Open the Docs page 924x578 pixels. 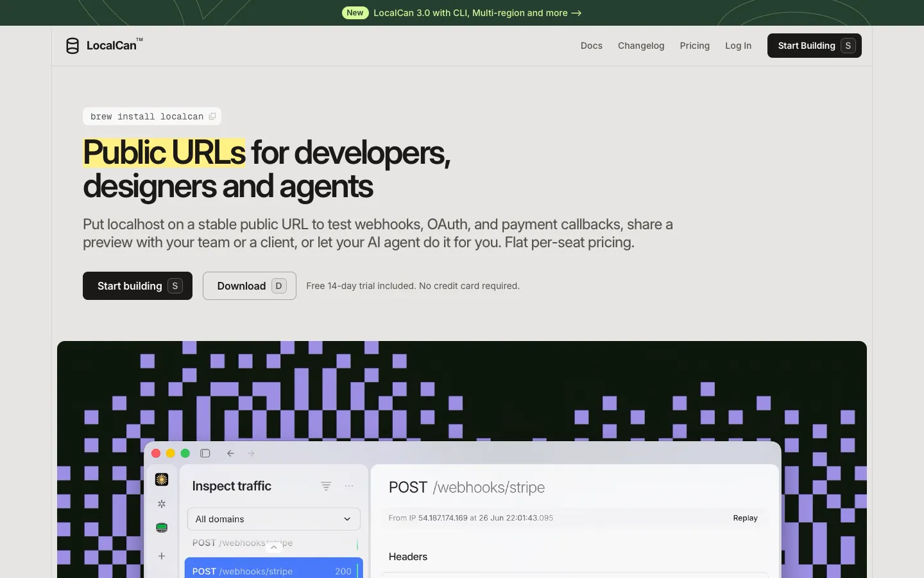pyautogui.click(x=592, y=46)
